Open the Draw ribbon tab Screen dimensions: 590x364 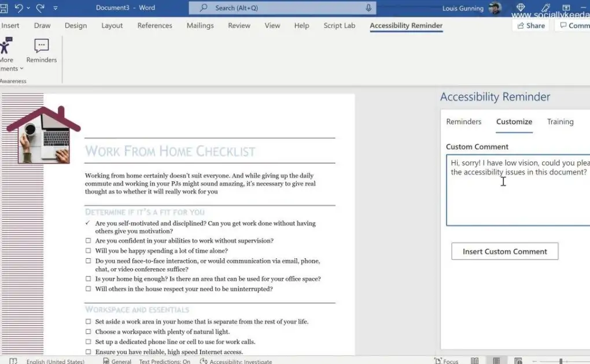42,25
